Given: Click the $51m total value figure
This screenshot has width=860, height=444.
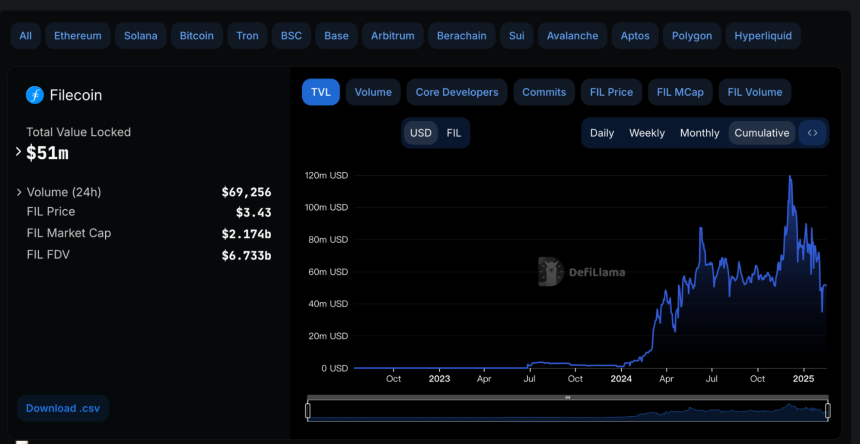Looking at the screenshot, I should click(47, 153).
